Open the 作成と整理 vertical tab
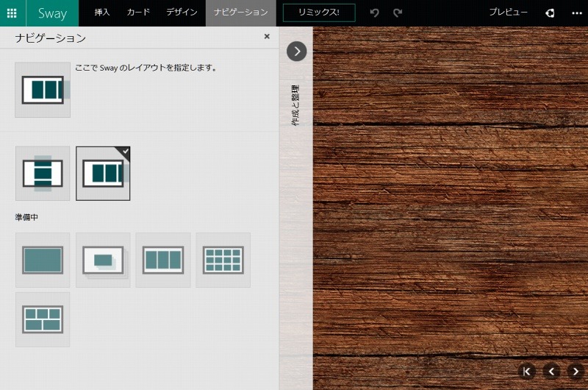 [295, 105]
